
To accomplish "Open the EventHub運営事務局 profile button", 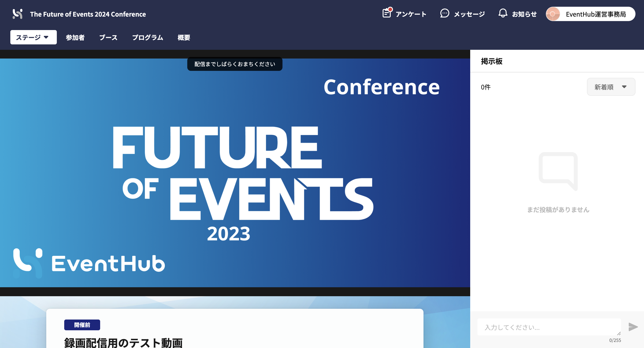I will pos(591,14).
